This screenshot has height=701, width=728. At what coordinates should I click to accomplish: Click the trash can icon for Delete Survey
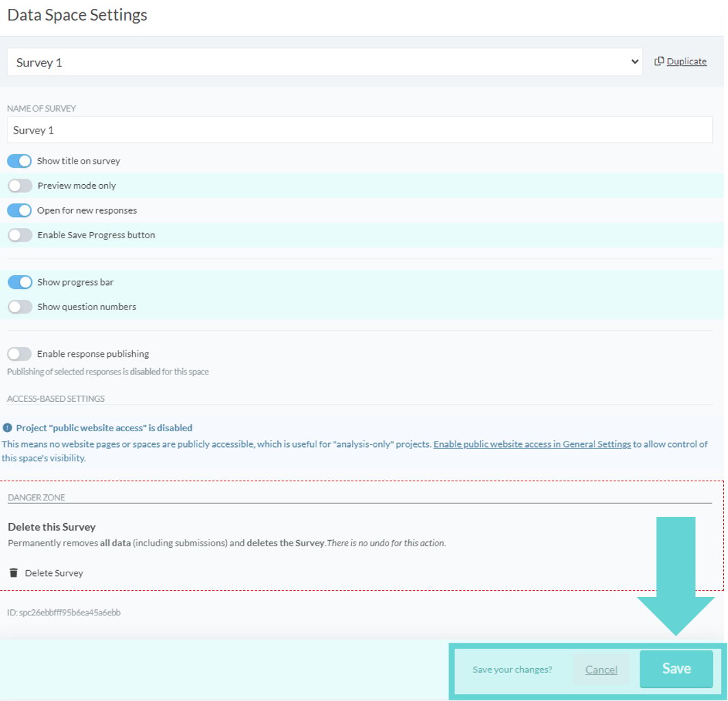click(14, 573)
